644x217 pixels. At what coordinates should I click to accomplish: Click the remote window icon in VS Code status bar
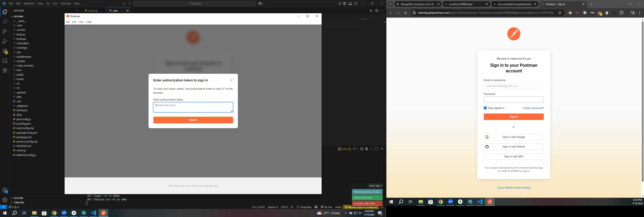click(x=3, y=207)
